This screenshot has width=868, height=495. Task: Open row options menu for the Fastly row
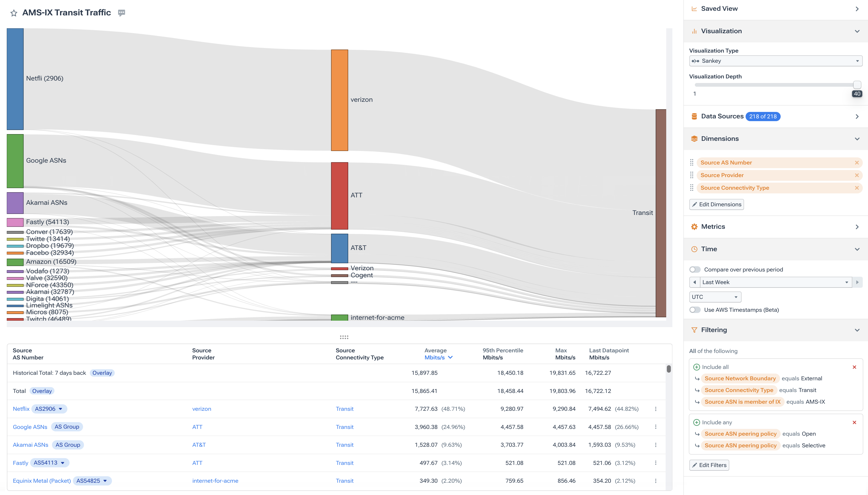(x=655, y=463)
